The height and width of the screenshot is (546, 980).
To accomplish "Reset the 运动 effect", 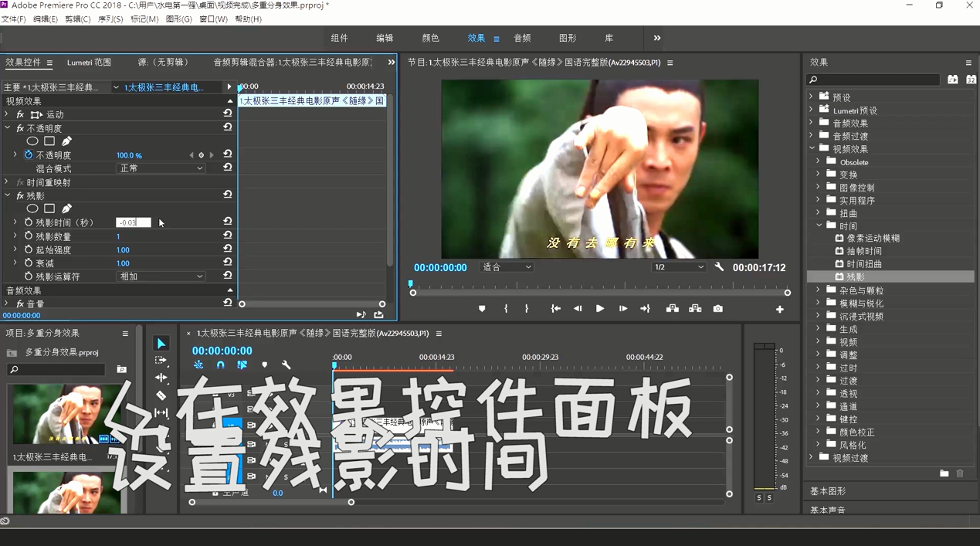I will click(x=228, y=114).
